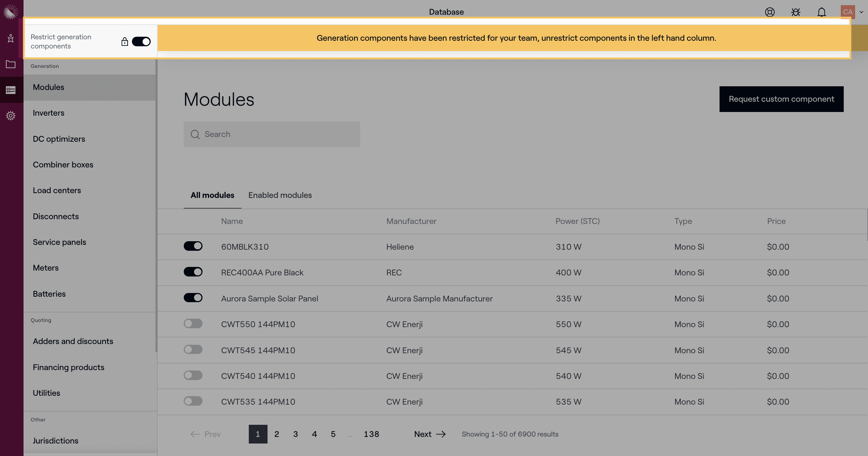Go to page 4

pos(314,434)
